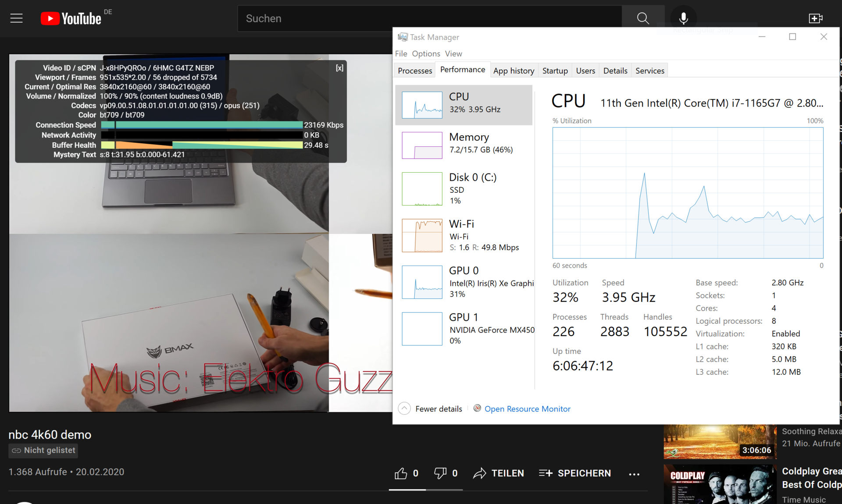The width and height of the screenshot is (842, 504).
Task: Click the Buffer Health bar in stats
Action: click(202, 145)
